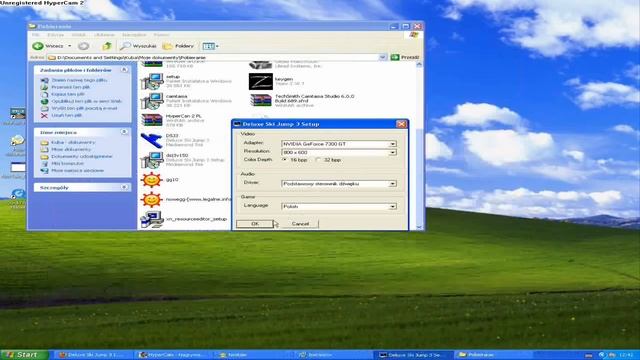Viewport: 640px width, 360px height.
Task: Expand the Szczegóły panel
Action: coord(124,187)
